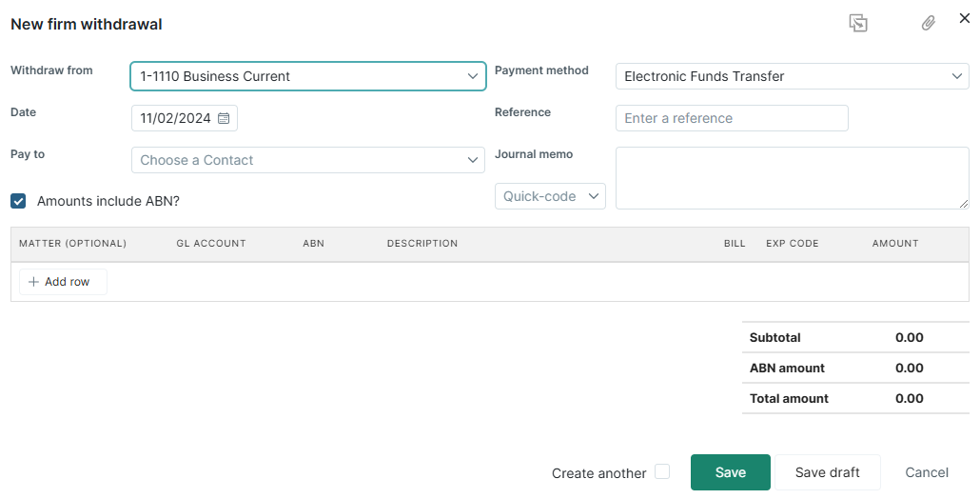Close the New firm withdrawal dialog
The height and width of the screenshot is (499, 980).
point(965,18)
